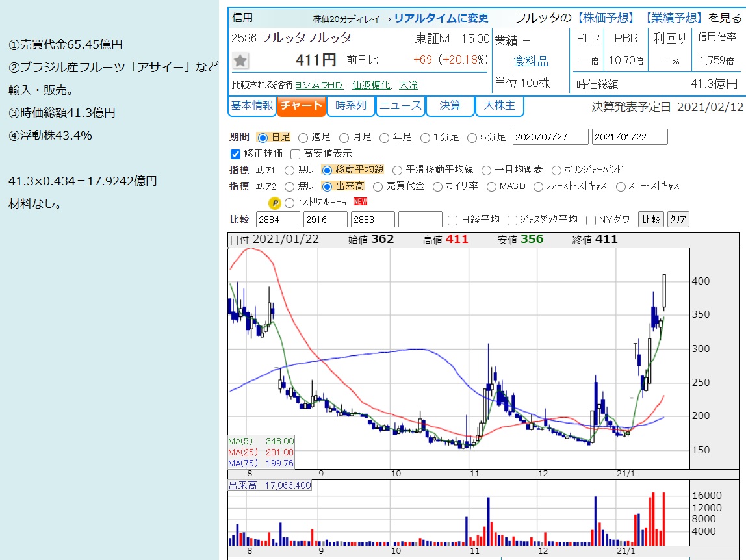This screenshot has width=746, height=560.
Task: Click the latest candlestick near 400 yen
Action: tap(664, 292)
